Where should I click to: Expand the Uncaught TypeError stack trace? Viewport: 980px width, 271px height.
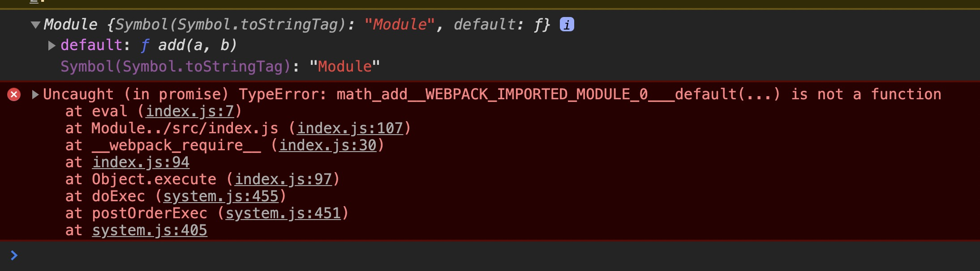pos(35,94)
